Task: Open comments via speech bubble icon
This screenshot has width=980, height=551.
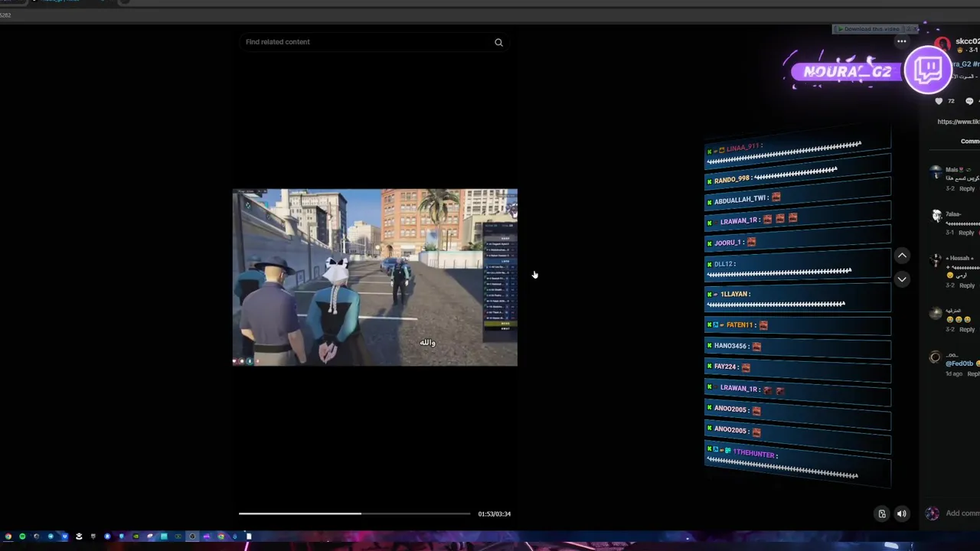Action: 969,101
